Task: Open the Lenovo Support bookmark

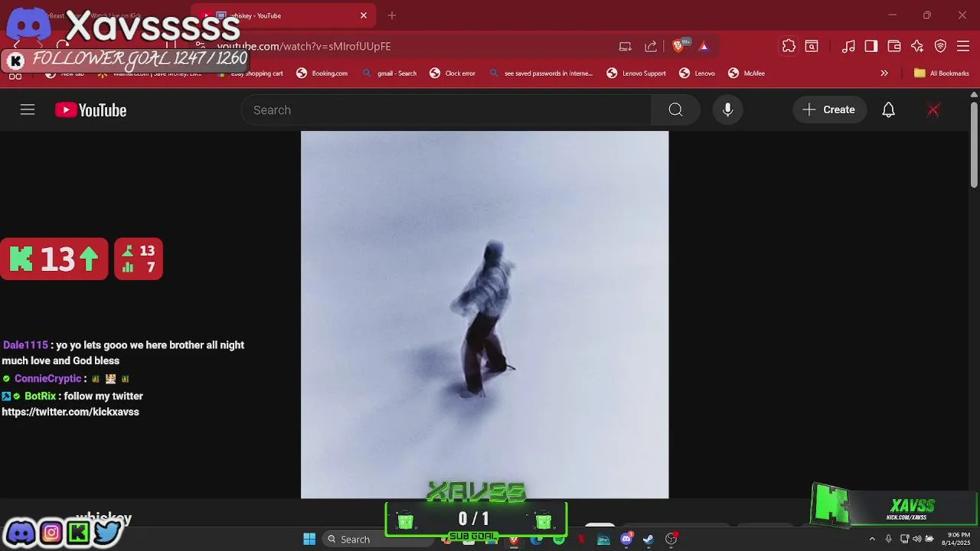Action: (x=636, y=73)
